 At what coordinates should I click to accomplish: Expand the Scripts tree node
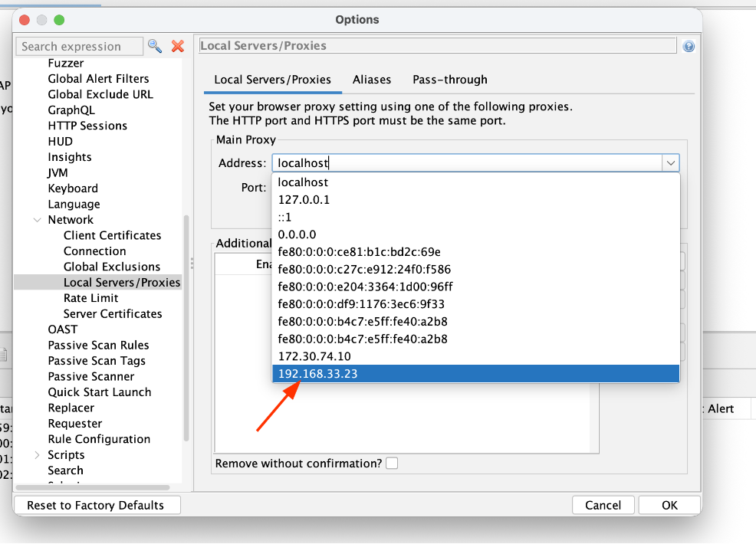coord(37,455)
